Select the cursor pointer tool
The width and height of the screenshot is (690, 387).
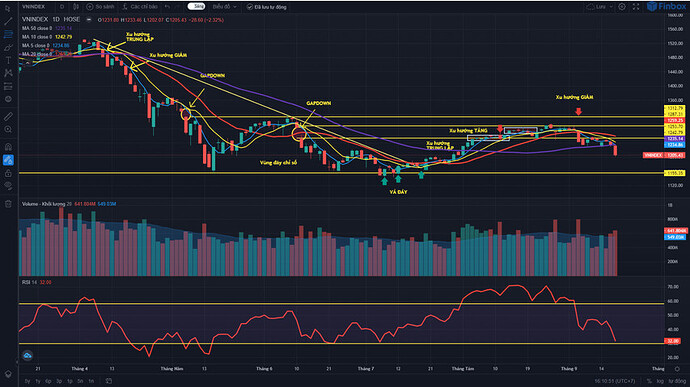[x=8, y=8]
